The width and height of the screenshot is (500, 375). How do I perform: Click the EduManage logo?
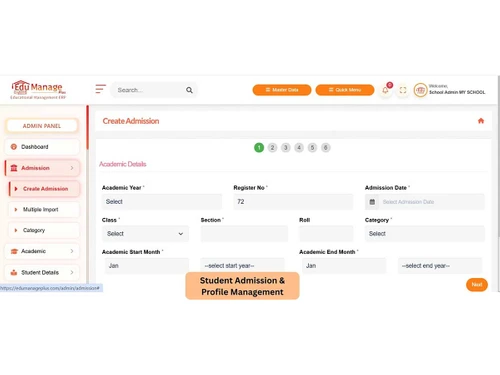pos(38,90)
